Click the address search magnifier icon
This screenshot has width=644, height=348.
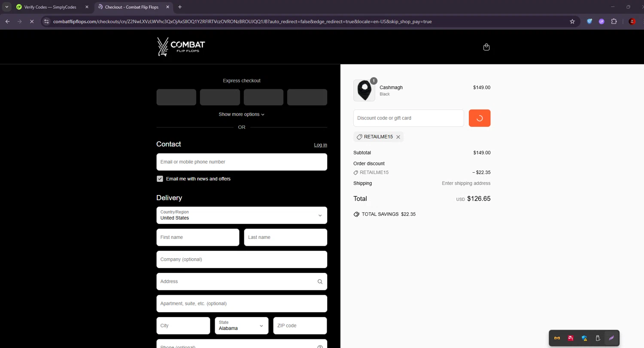pos(320,282)
